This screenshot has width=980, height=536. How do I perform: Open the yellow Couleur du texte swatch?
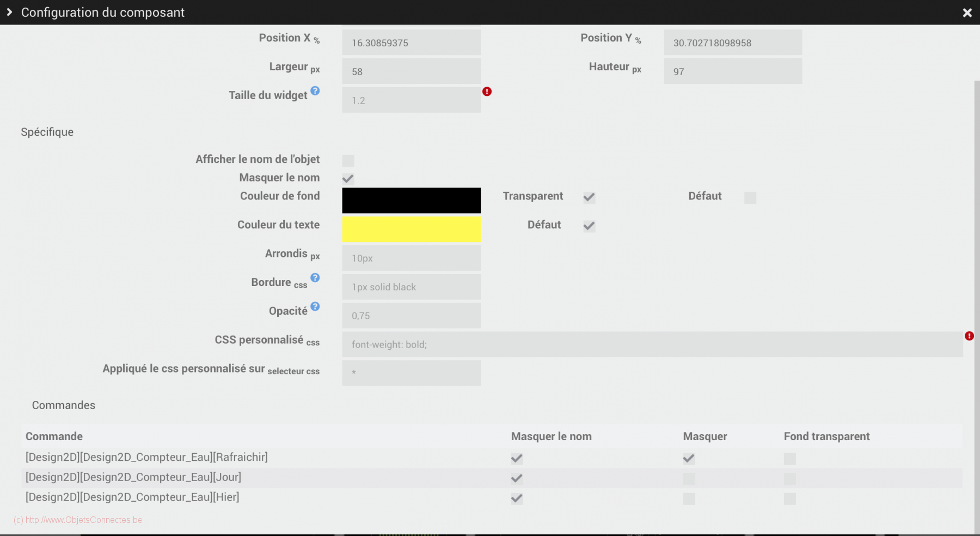411,229
